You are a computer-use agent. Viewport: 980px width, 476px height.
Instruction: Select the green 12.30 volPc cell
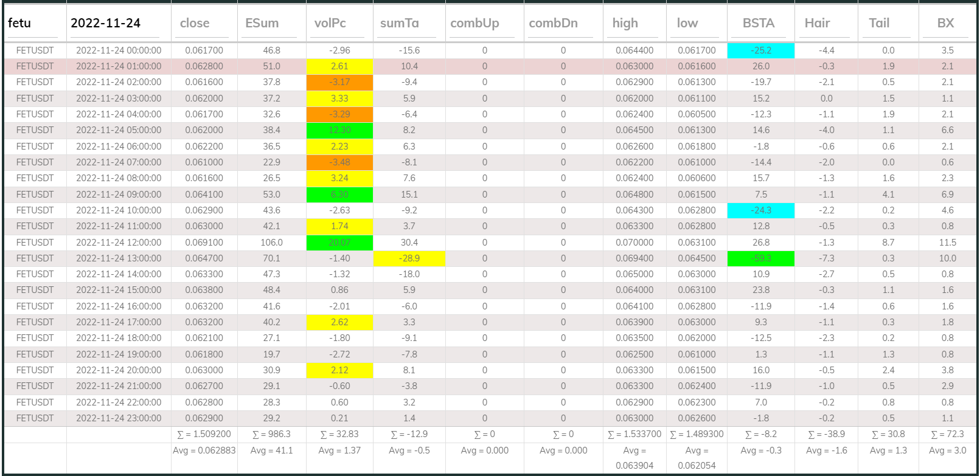point(339,130)
